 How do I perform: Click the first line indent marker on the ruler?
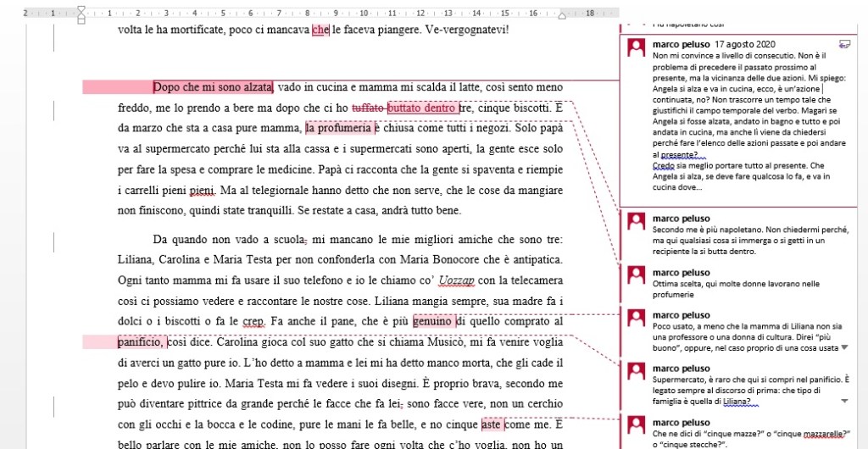(81, 9)
